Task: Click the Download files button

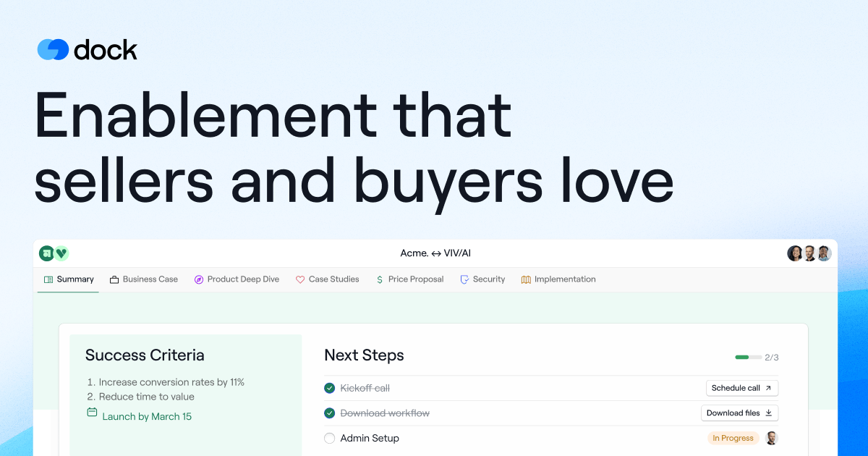Action: (x=739, y=413)
